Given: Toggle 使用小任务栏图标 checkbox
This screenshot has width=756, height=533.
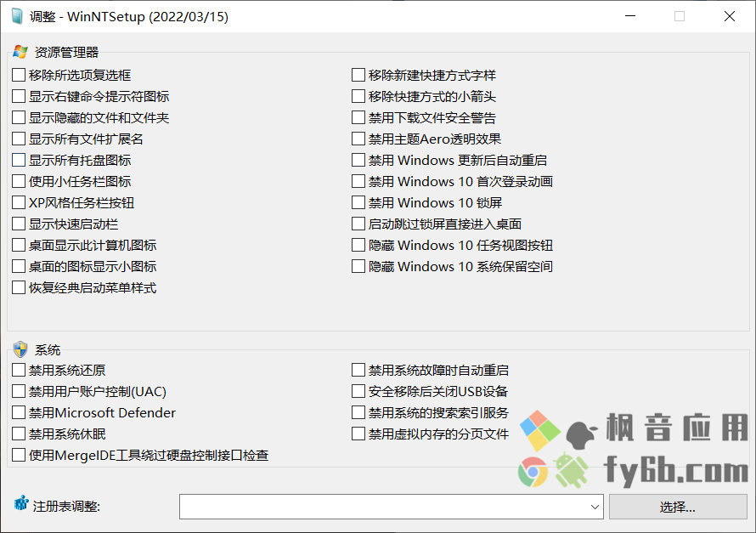Looking at the screenshot, I should 19,181.
